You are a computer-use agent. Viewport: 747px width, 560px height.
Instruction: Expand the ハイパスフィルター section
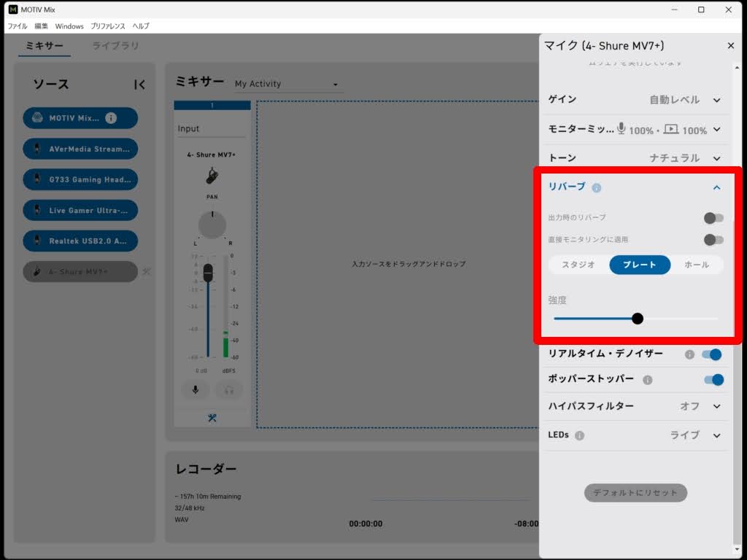716,406
